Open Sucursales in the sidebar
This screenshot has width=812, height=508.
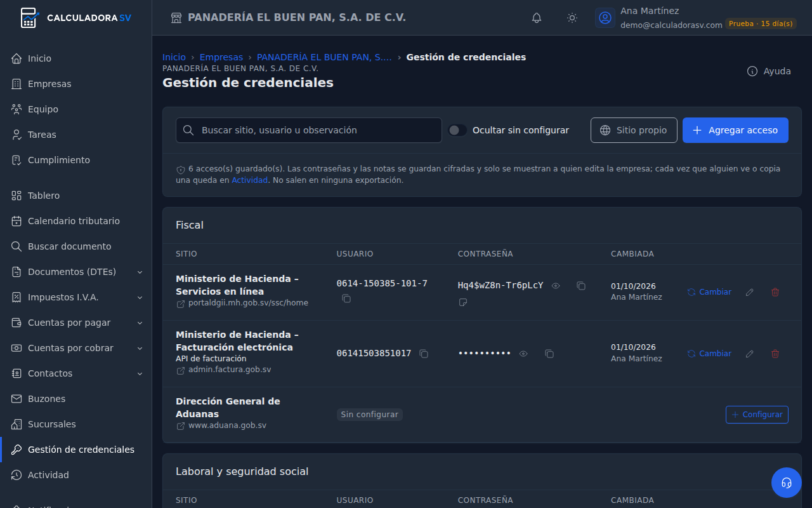coord(76,424)
